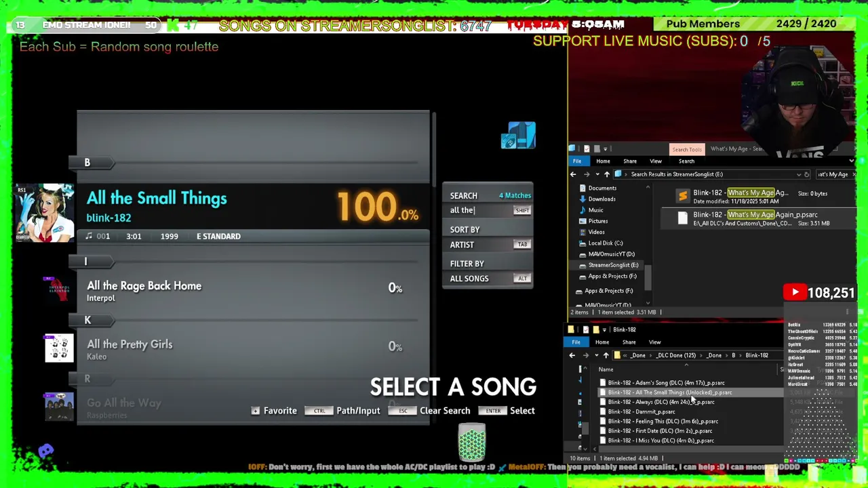Screen dimensions: 868x488
Task: Click the Path/Input button hint
Action: pos(342,411)
